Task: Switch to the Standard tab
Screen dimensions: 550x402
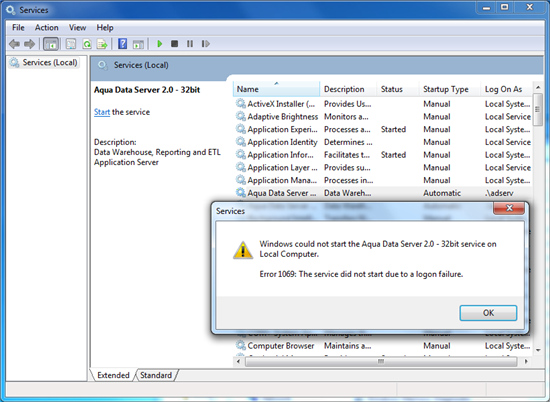Action: 156,375
